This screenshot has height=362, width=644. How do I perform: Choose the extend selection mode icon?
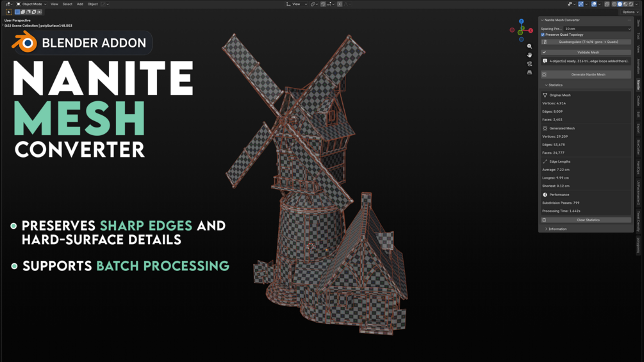pyautogui.click(x=22, y=12)
